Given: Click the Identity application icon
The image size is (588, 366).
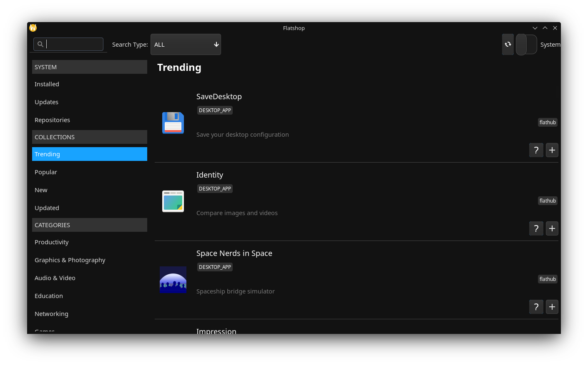Looking at the screenshot, I should (173, 201).
